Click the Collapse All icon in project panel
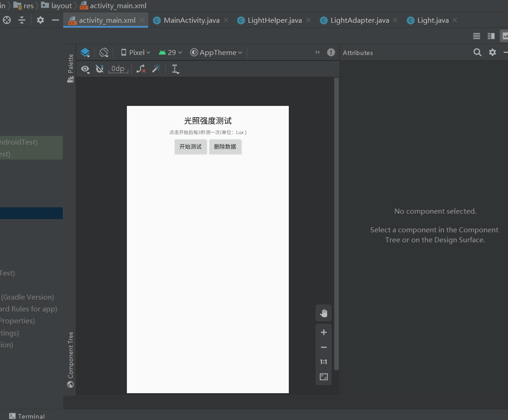The image size is (508, 420). [22, 20]
